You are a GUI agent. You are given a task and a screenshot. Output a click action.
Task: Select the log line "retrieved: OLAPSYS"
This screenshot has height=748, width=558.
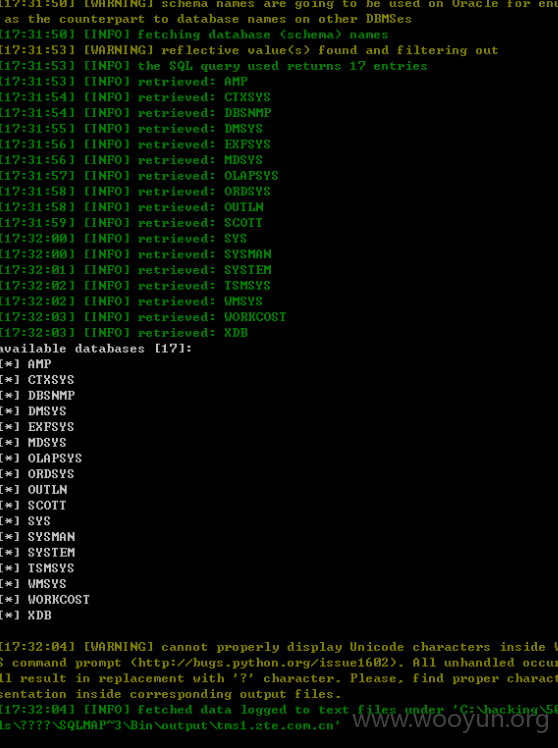click(139, 176)
